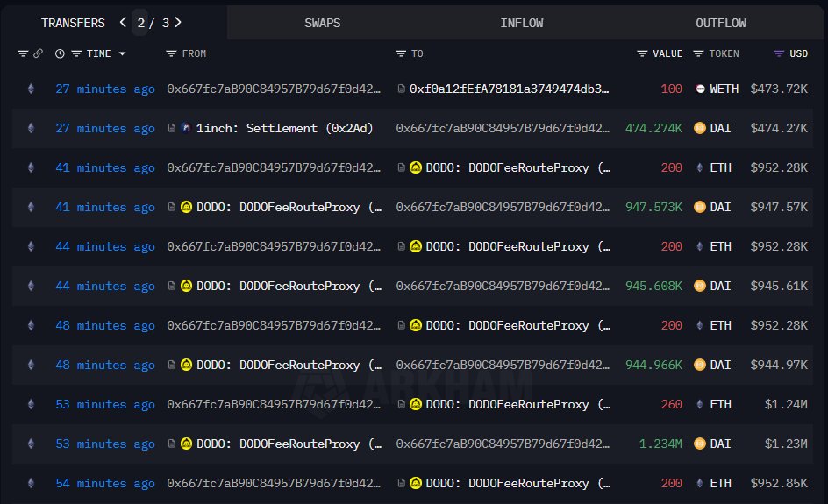Open the FROM column filter
This screenshot has width=828, height=504.
coord(171,53)
